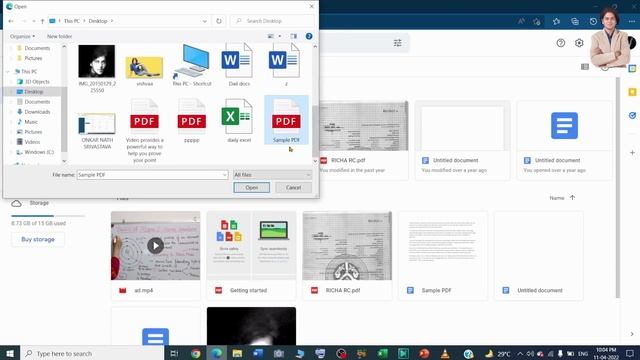This screenshot has width=640, height=360.
Task: Open VLC media player from taskbar
Action: [444, 353]
